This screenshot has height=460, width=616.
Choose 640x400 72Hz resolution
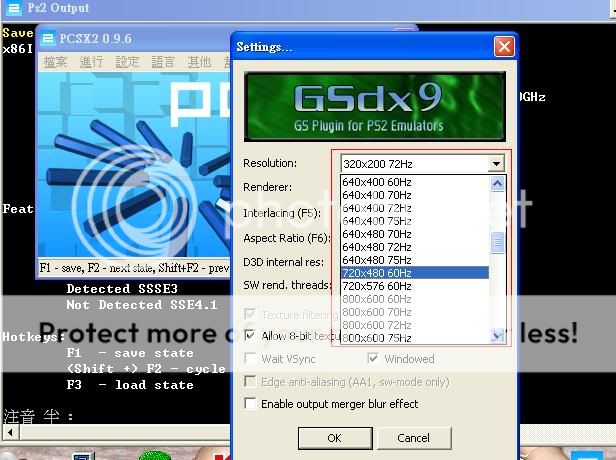tap(415, 208)
